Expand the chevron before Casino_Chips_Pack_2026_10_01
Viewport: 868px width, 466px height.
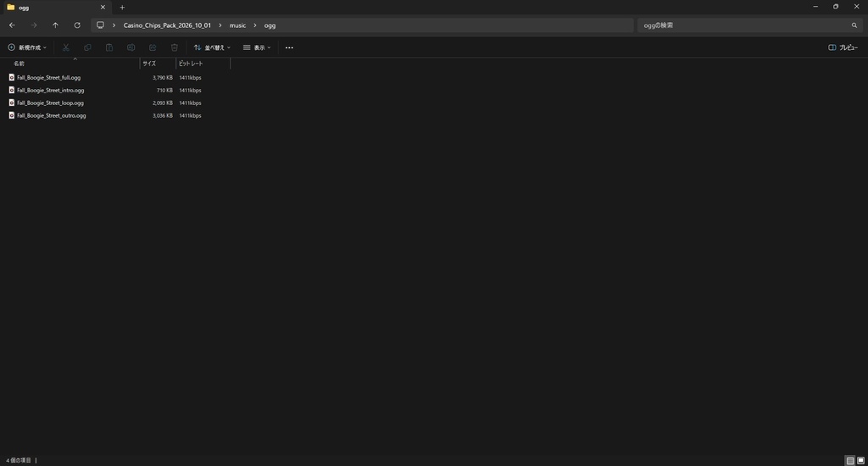tap(114, 25)
